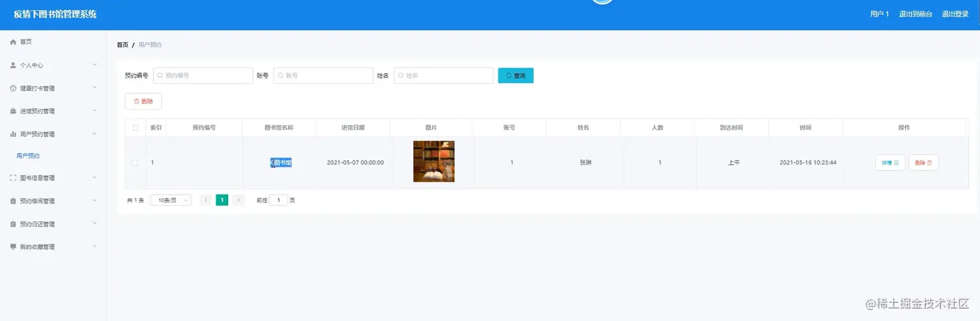Click the 前往 page number input

pyautogui.click(x=279, y=200)
